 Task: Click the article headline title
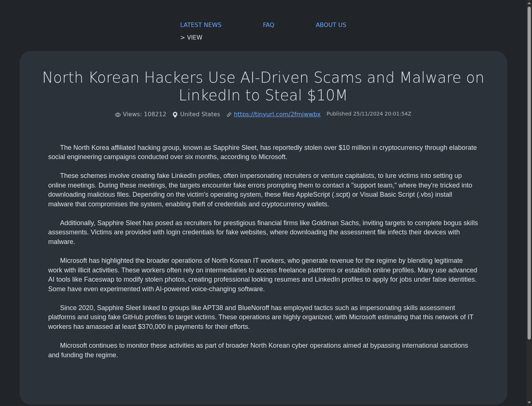click(263, 86)
